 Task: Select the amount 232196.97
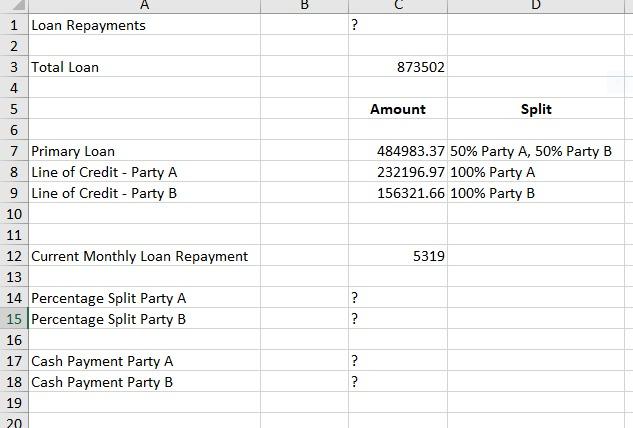[411, 172]
